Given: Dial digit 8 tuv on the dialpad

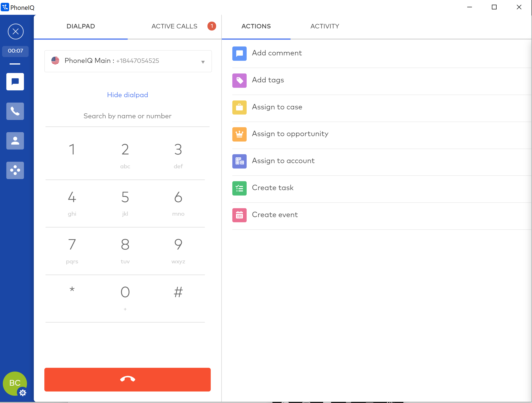Looking at the screenshot, I should (x=125, y=251).
